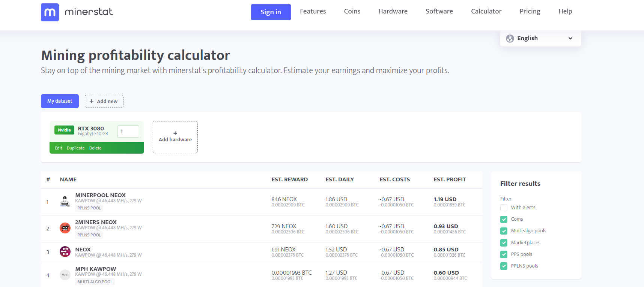This screenshot has height=287, width=644.
Task: Disable the PPLNS pools filter checkbox
Action: [x=504, y=266]
